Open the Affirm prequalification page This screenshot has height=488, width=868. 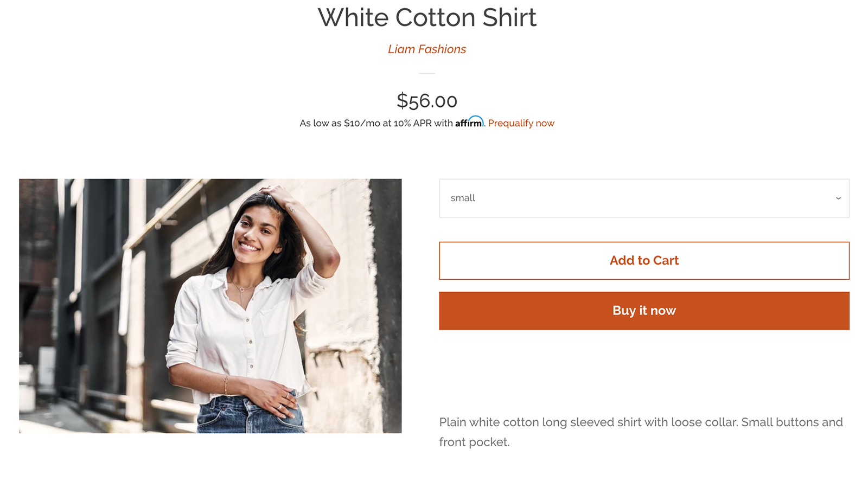(521, 123)
